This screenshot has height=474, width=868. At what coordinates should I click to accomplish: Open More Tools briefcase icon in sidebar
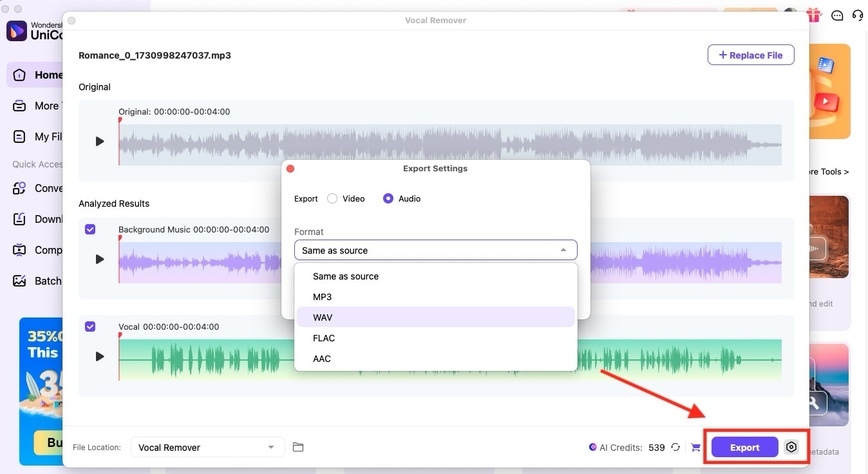coord(20,106)
